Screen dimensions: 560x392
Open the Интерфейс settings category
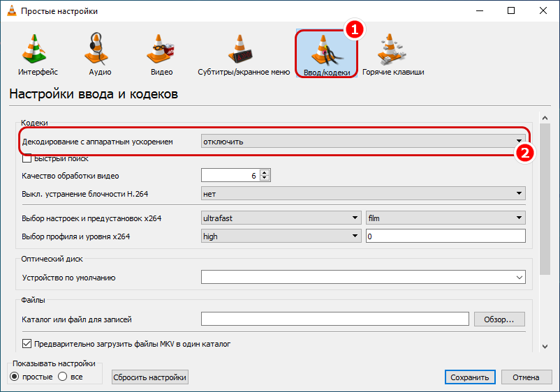click(x=38, y=54)
